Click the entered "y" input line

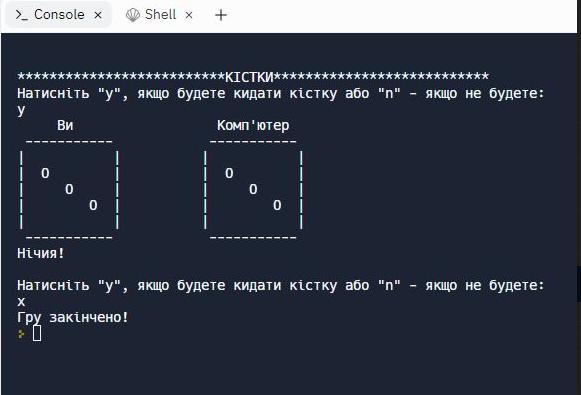pos(21,110)
